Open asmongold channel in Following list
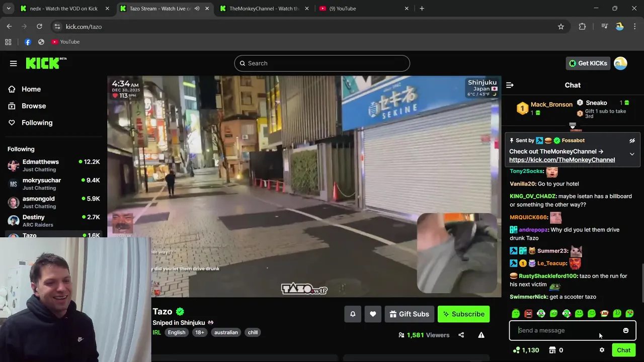 (x=53, y=202)
